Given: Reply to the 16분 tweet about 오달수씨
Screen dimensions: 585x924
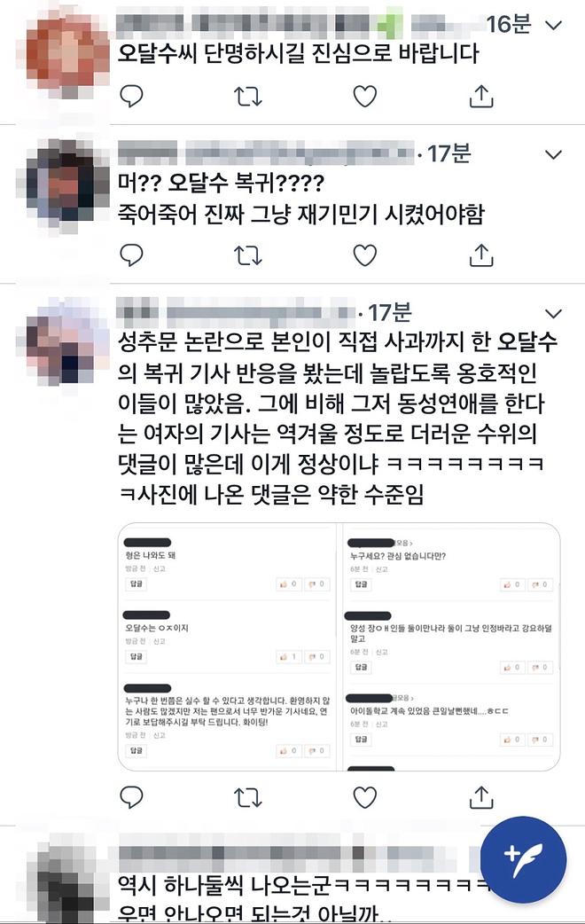Looking at the screenshot, I should [131, 96].
